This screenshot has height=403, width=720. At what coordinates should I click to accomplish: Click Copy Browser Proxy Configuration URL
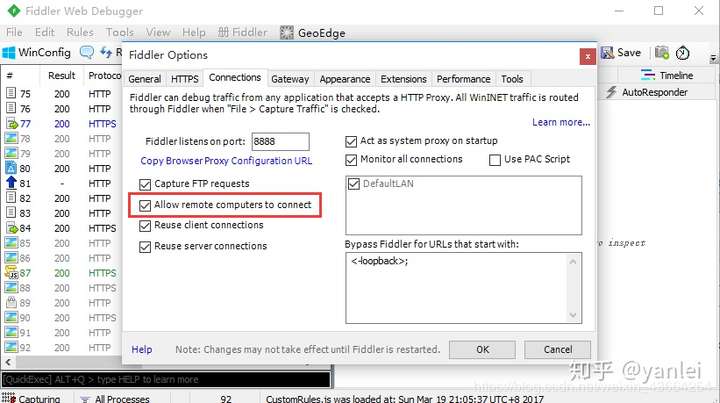coord(226,161)
